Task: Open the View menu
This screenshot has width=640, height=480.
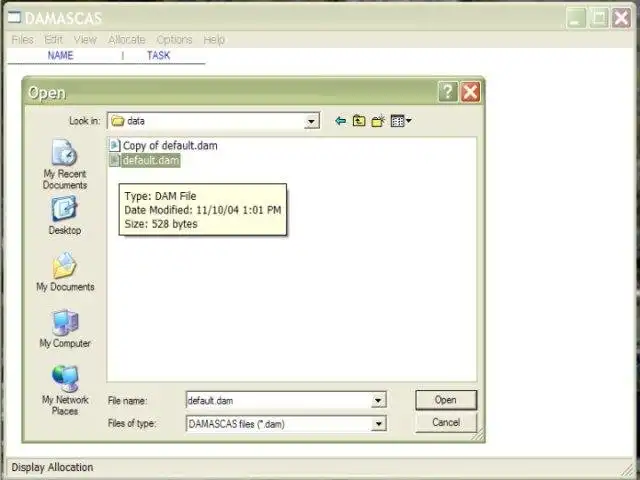Action: tap(85, 40)
